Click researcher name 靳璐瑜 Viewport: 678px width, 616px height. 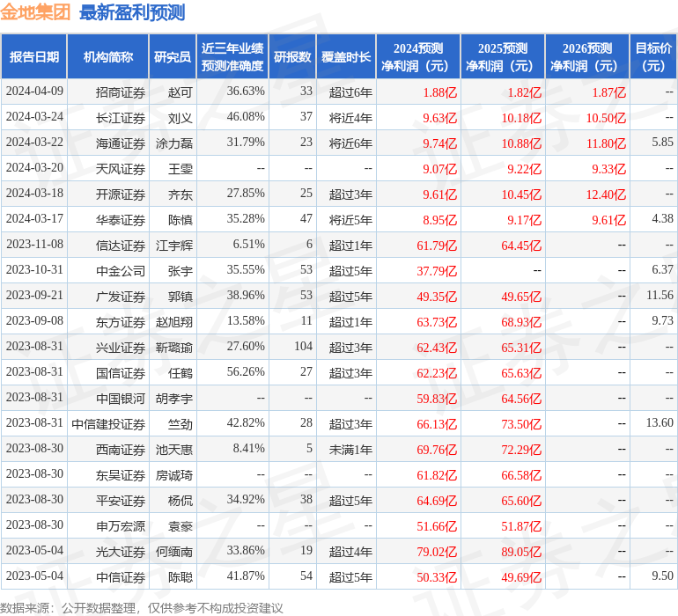click(x=174, y=347)
